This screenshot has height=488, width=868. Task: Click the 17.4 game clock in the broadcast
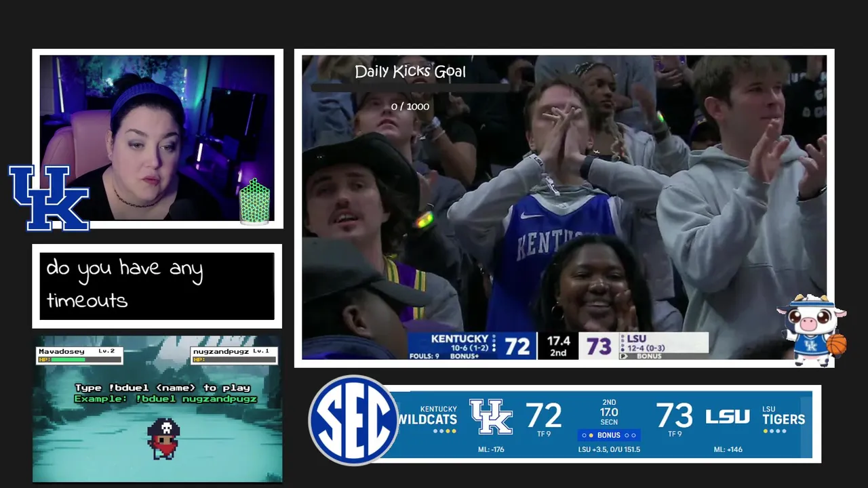tap(558, 341)
